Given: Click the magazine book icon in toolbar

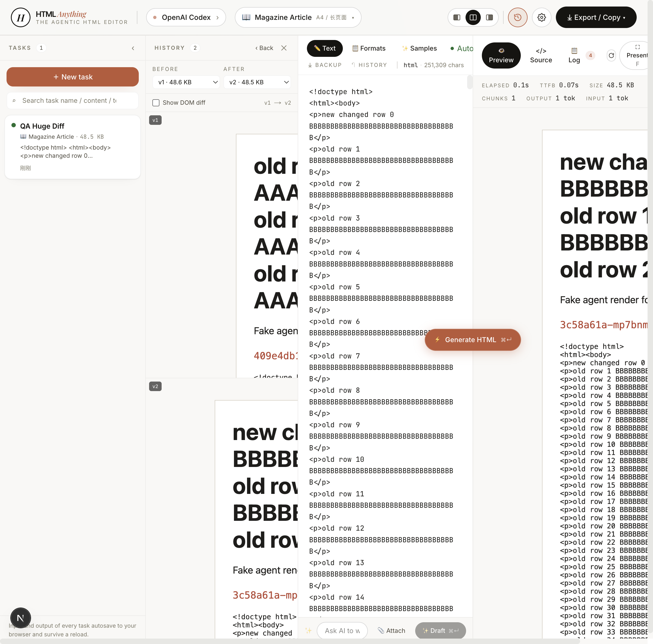Looking at the screenshot, I should click(246, 17).
